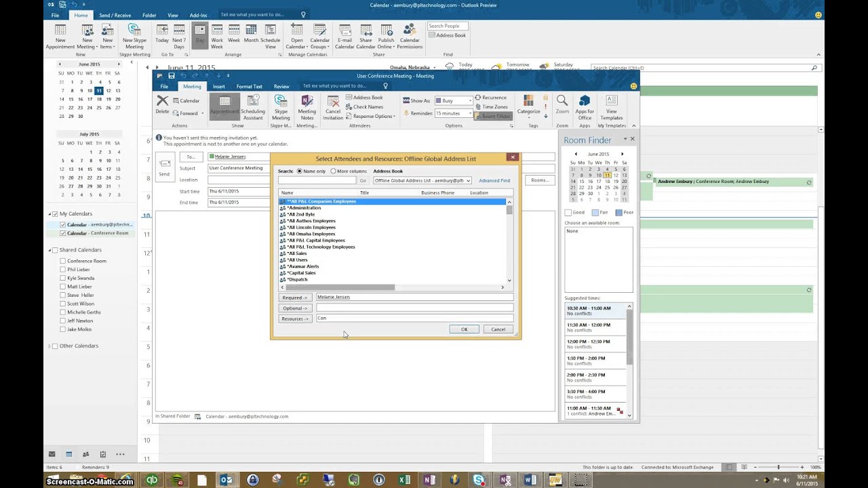Click the Send button in meeting form
The width and height of the screenshot is (868, 488).
coord(164,167)
